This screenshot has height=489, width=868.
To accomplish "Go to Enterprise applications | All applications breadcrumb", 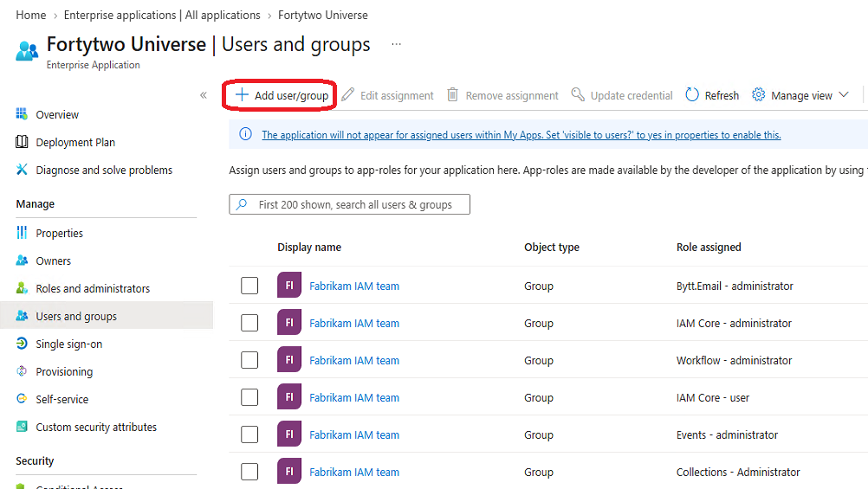I will click(x=162, y=15).
